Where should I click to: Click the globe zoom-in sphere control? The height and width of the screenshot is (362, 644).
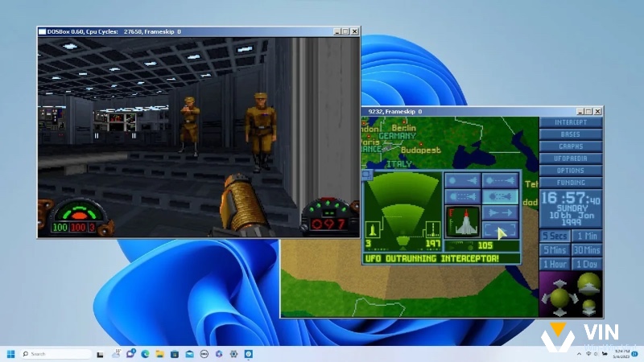[x=588, y=282]
